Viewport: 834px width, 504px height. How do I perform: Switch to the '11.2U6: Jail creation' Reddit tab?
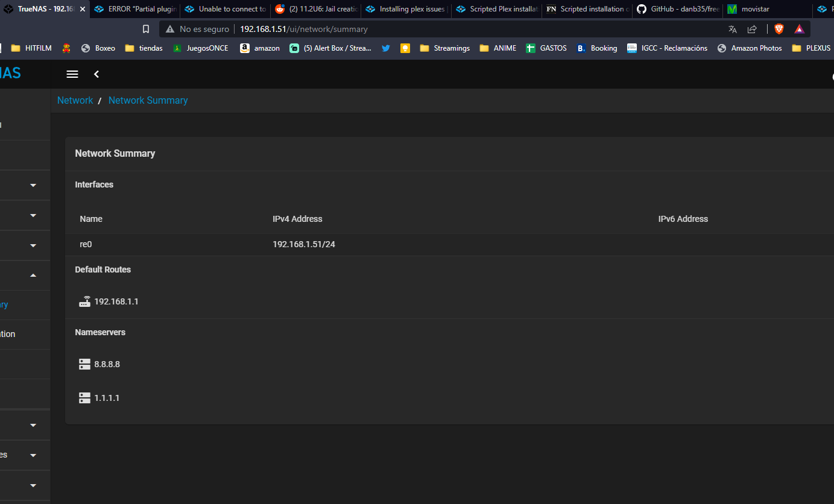coord(316,9)
